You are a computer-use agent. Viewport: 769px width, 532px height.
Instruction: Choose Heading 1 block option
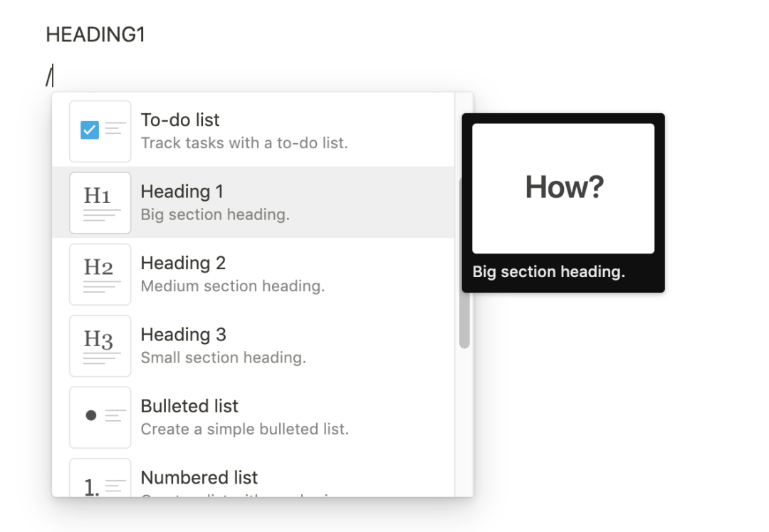coord(253,202)
